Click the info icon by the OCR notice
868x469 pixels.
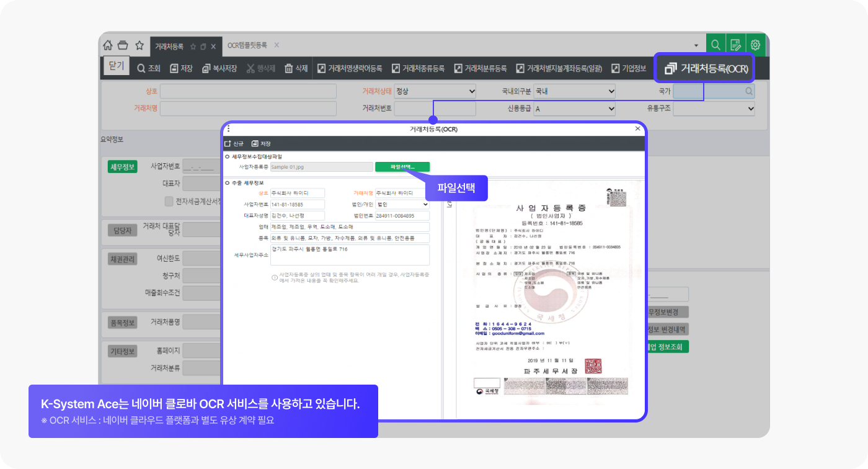[275, 277]
